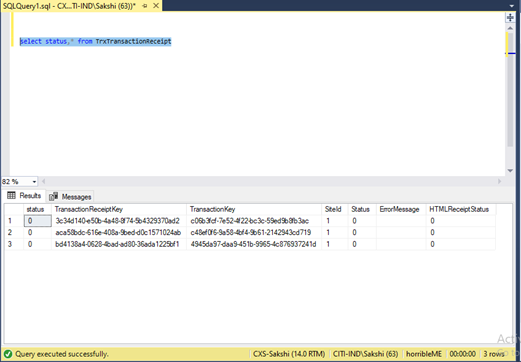This screenshot has height=362, width=521.
Task: Click cell bd4138a4-0628-4bad receipt key
Action: tap(119, 244)
